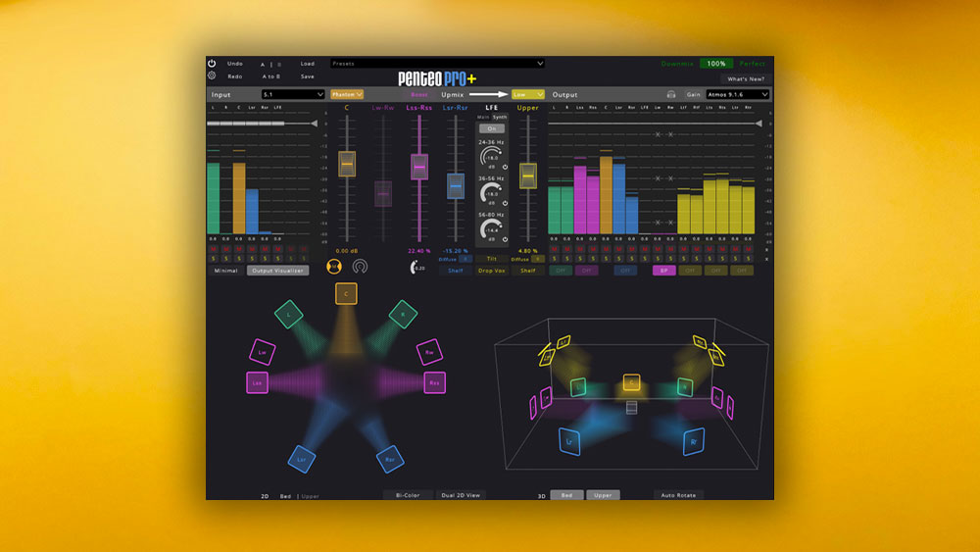Click the Load preset button
Screen dimensions: 980x552
[308, 63]
